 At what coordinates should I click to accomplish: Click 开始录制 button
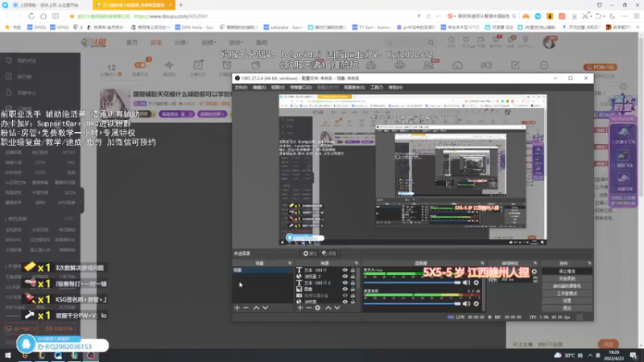(x=567, y=278)
